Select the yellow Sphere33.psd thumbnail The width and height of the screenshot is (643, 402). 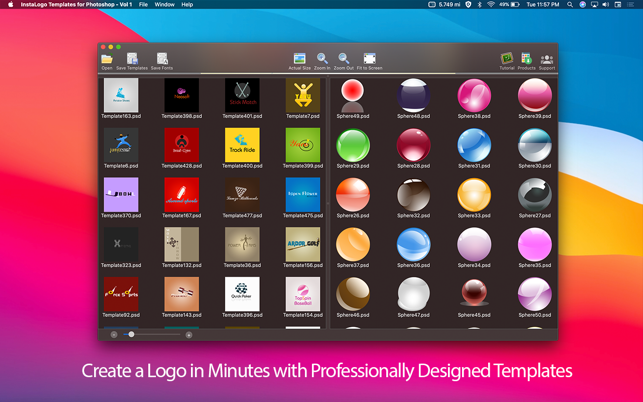(474, 194)
